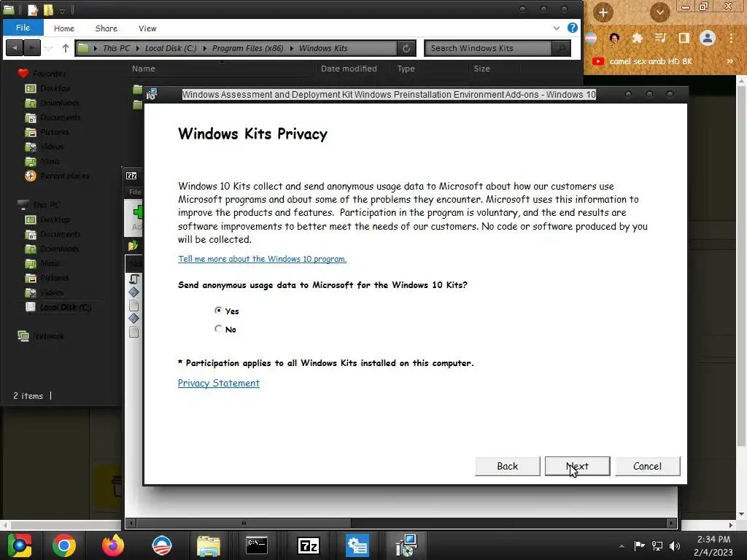Open Action Center flag tray icon
The image size is (747, 560).
tap(639, 545)
